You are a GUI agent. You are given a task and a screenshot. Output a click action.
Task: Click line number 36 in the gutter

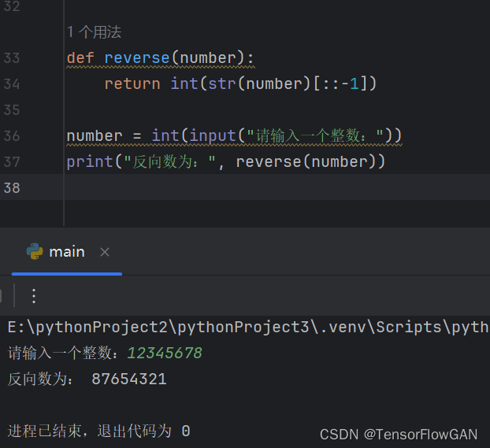pos(12,136)
